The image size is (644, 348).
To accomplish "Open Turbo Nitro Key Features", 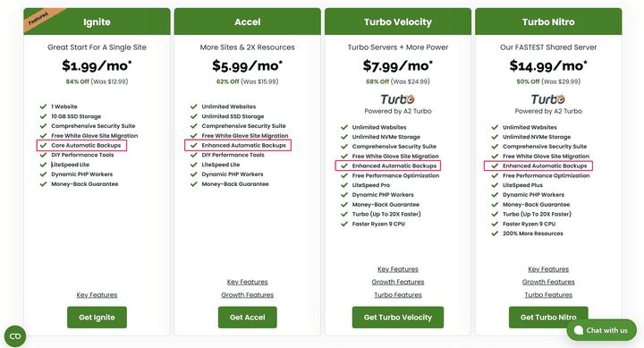I will click(x=548, y=269).
